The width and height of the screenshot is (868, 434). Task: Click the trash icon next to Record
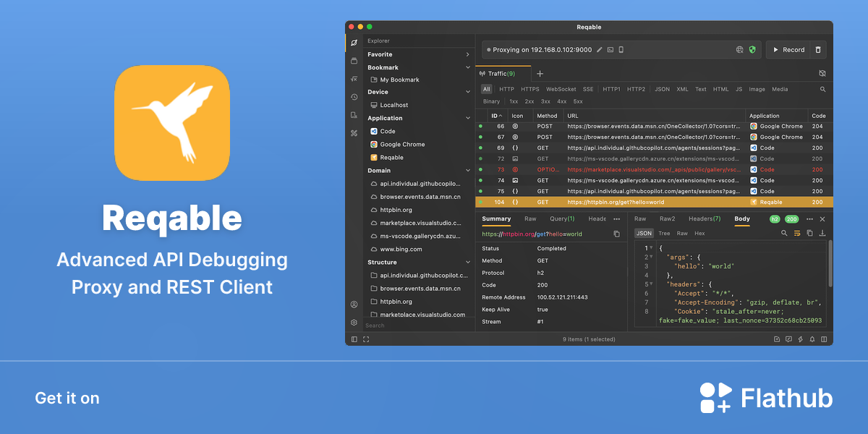[x=818, y=50]
